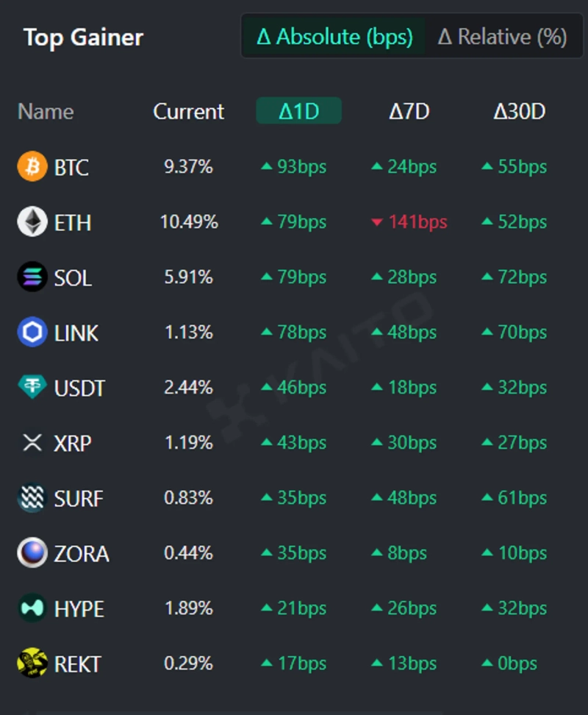Click the Tether USDT logo icon
The height and width of the screenshot is (715, 588).
pos(32,388)
